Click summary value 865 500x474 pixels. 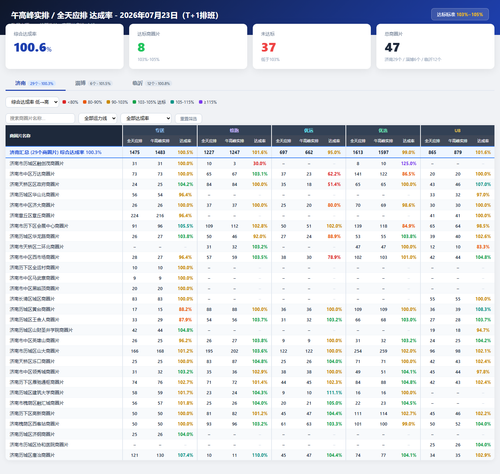pyautogui.click(x=432, y=152)
